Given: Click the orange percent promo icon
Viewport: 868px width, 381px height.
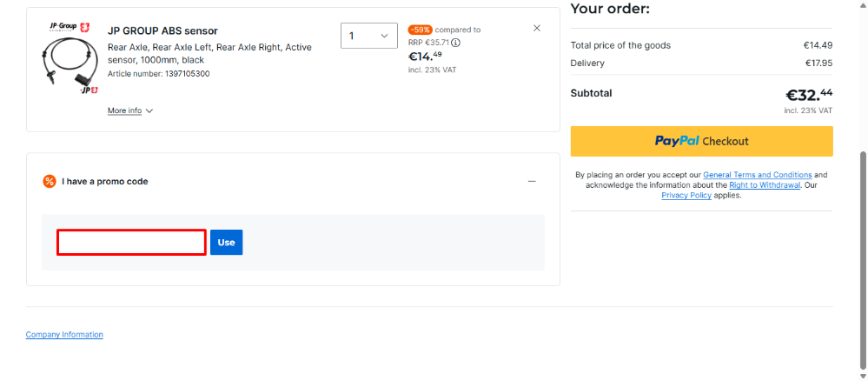Looking at the screenshot, I should (x=50, y=181).
